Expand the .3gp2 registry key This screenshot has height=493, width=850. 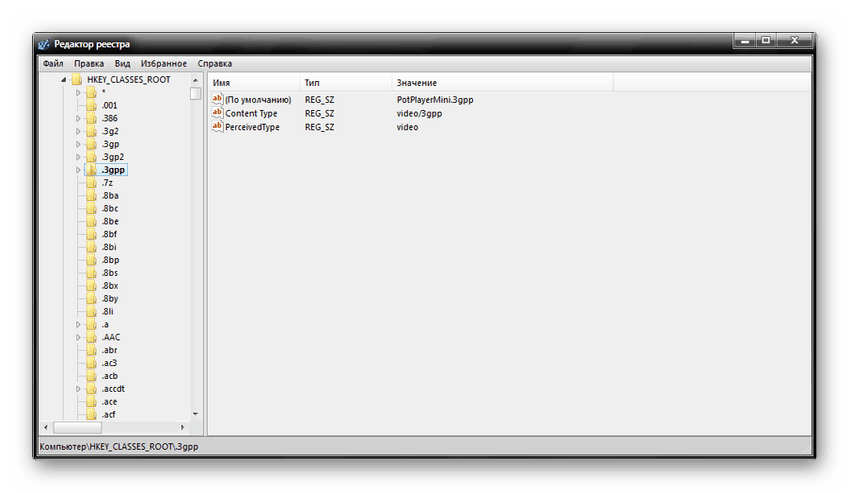click(x=78, y=157)
